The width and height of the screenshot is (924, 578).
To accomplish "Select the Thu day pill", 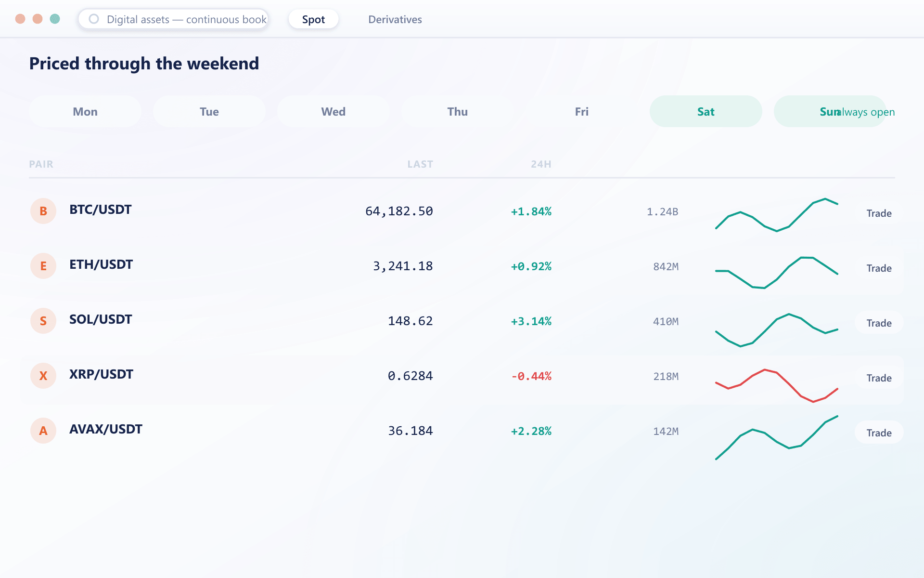I will pos(458,111).
